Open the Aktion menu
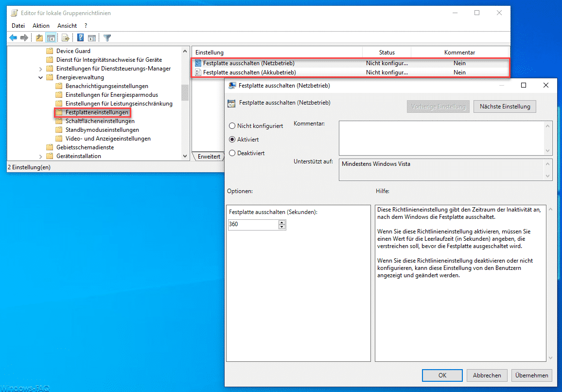This screenshot has height=392, width=562. tap(41, 26)
